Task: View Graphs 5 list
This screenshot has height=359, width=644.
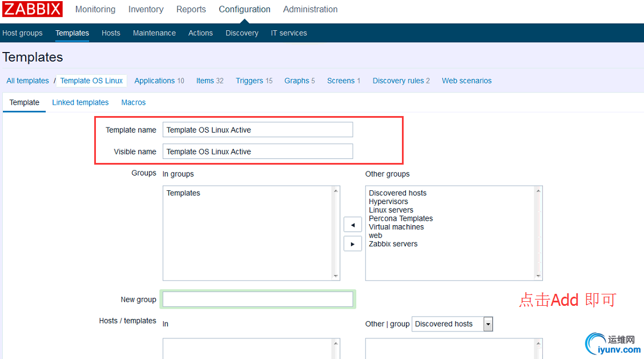Action: pos(299,81)
